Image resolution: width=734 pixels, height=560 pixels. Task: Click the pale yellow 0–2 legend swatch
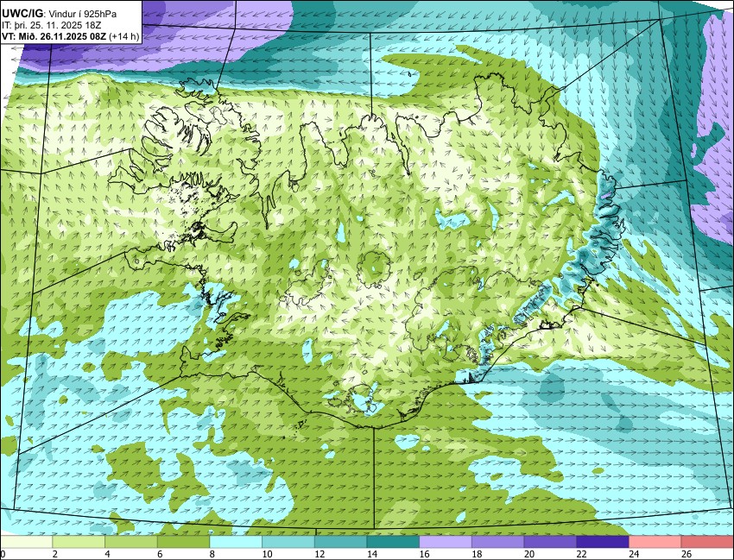pos(26,542)
